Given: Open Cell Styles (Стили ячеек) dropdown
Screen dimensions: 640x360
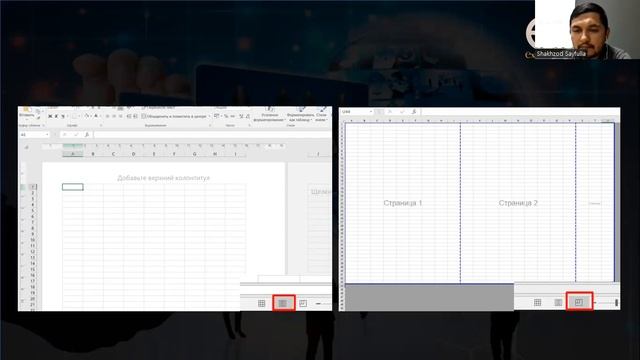Looking at the screenshot, I should (x=321, y=114).
